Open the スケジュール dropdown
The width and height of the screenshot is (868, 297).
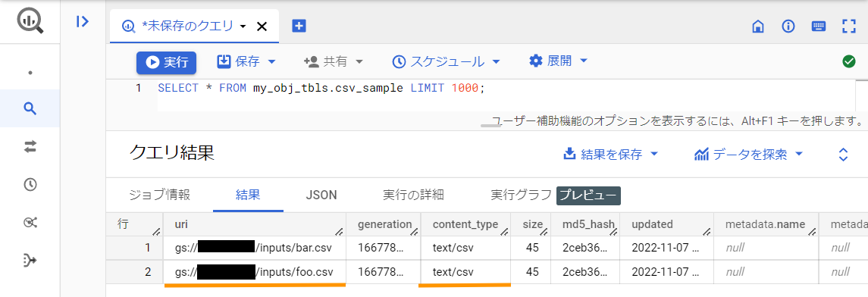coord(446,62)
